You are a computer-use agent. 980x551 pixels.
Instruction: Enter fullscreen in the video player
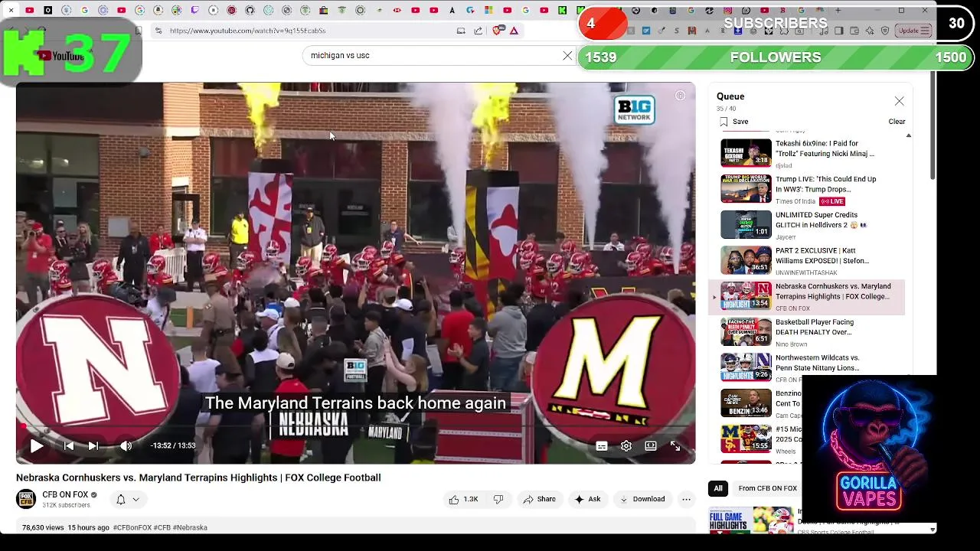pos(675,446)
